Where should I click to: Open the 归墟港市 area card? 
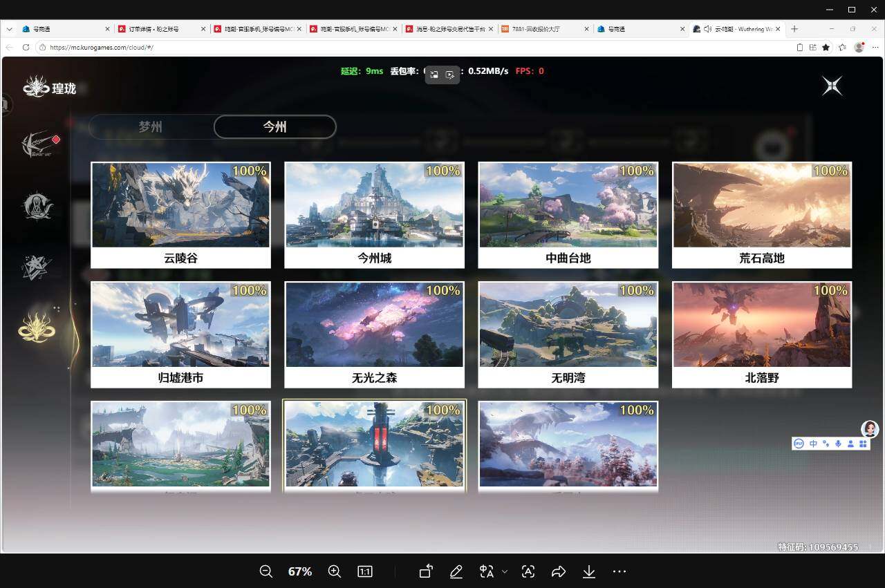(x=180, y=334)
